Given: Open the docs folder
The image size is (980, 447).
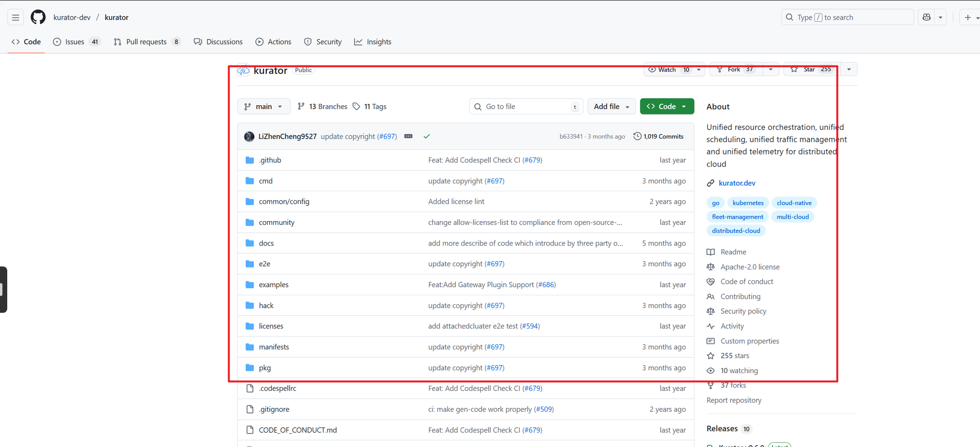Looking at the screenshot, I should pos(266,243).
